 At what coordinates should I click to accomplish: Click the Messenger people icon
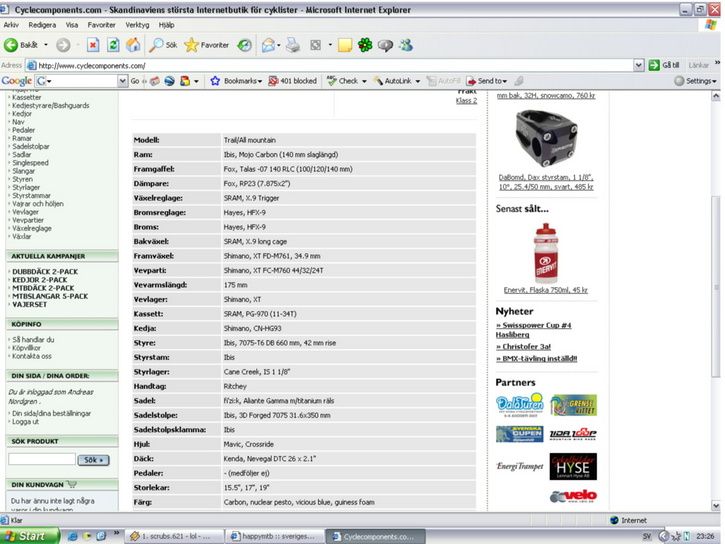[406, 45]
